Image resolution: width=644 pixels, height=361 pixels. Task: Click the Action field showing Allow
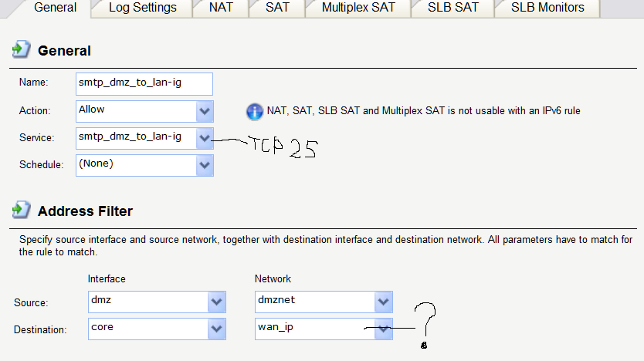coord(136,111)
